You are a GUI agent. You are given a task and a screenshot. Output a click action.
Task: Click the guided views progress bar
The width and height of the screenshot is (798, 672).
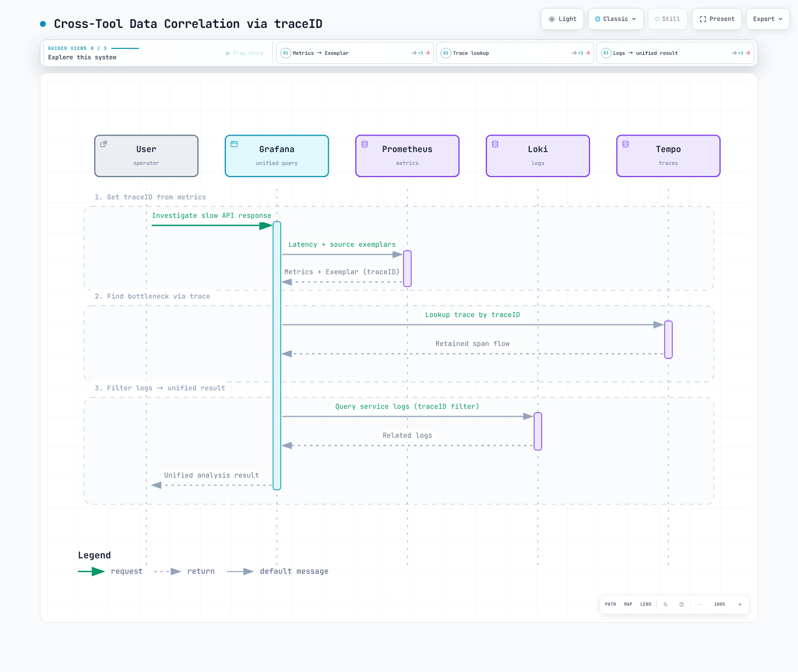point(125,48)
